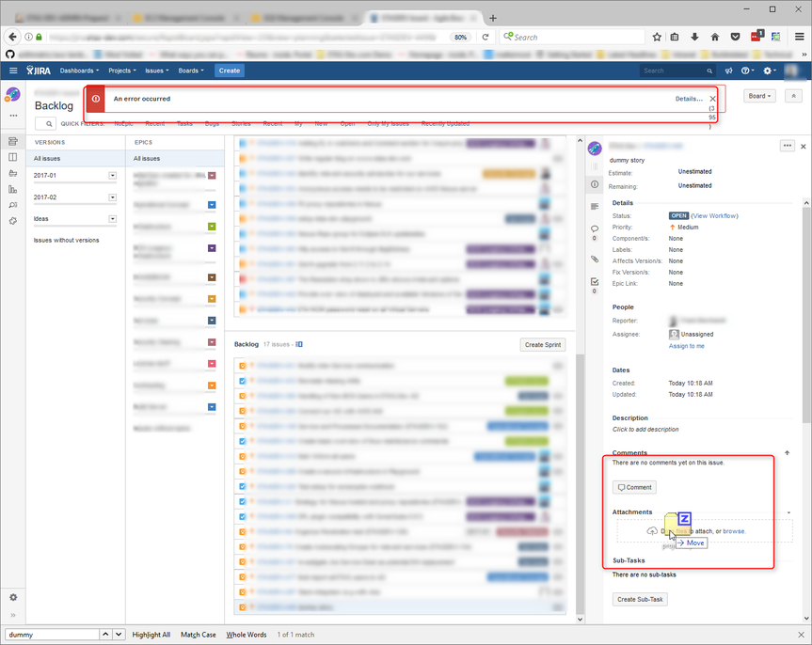Screen dimensions: 812x645
Task: Open the error Details link
Action: (x=689, y=99)
